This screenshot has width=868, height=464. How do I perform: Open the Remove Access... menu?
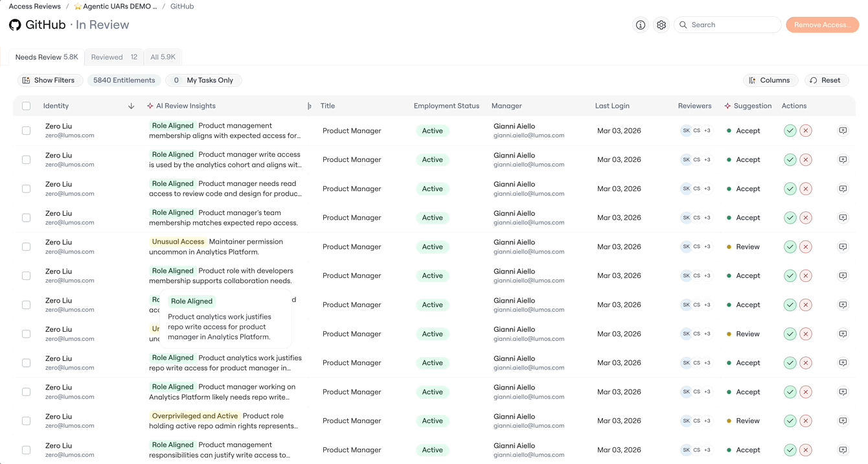pyautogui.click(x=823, y=25)
